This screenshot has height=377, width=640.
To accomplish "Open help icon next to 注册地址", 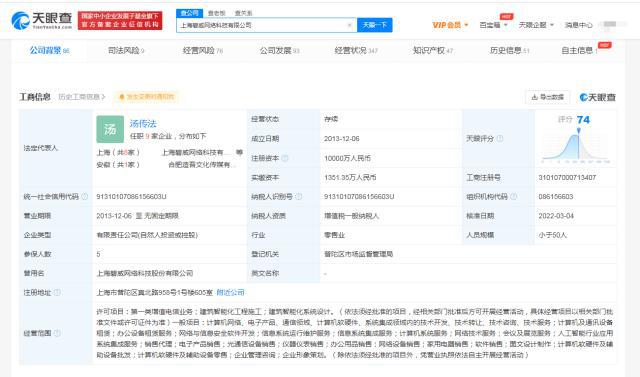I will [x=58, y=293].
